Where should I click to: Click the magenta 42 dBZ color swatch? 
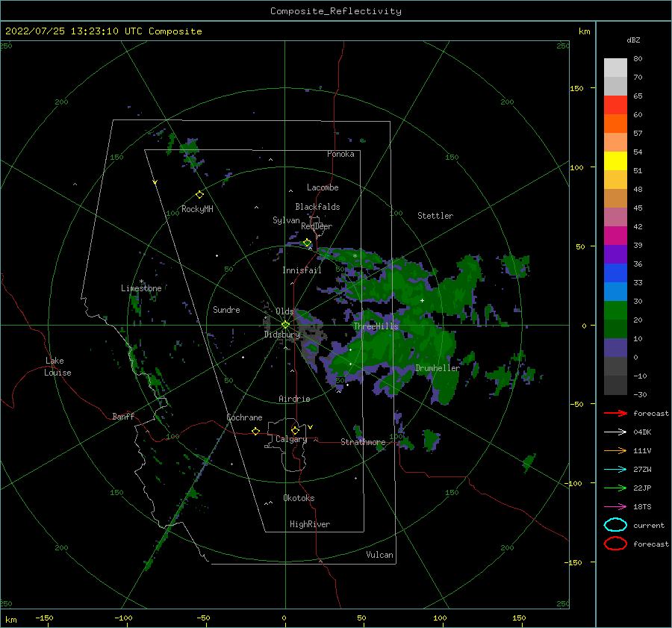615,235
